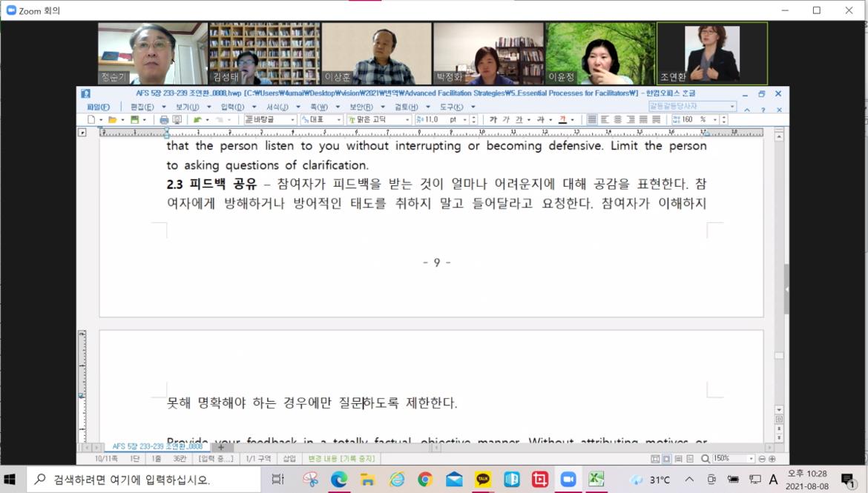Toggle underline formatting in the toolbar
Screen dimensions: 868x493
coord(518,119)
